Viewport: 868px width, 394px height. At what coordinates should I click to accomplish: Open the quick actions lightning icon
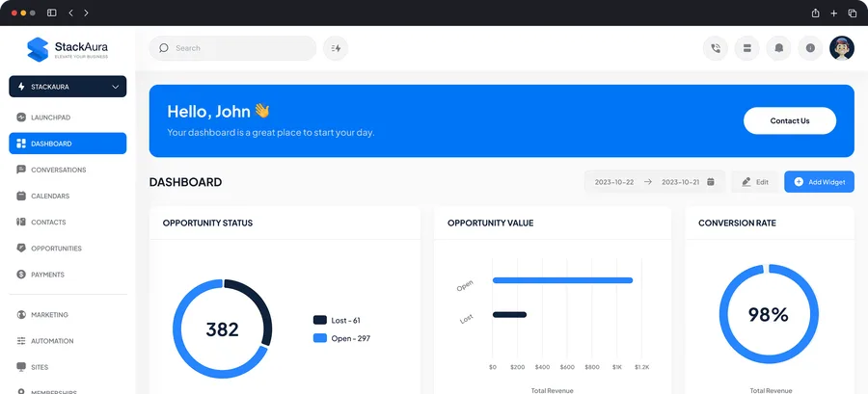tap(336, 48)
